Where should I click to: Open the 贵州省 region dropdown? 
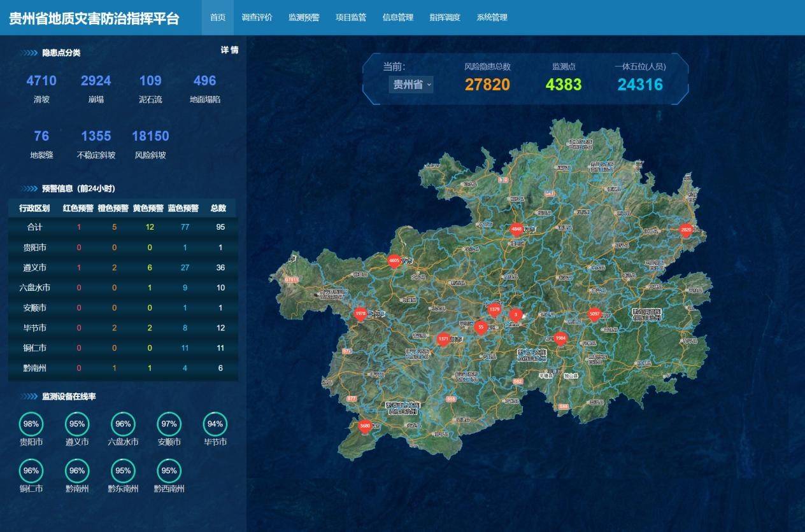click(x=411, y=84)
